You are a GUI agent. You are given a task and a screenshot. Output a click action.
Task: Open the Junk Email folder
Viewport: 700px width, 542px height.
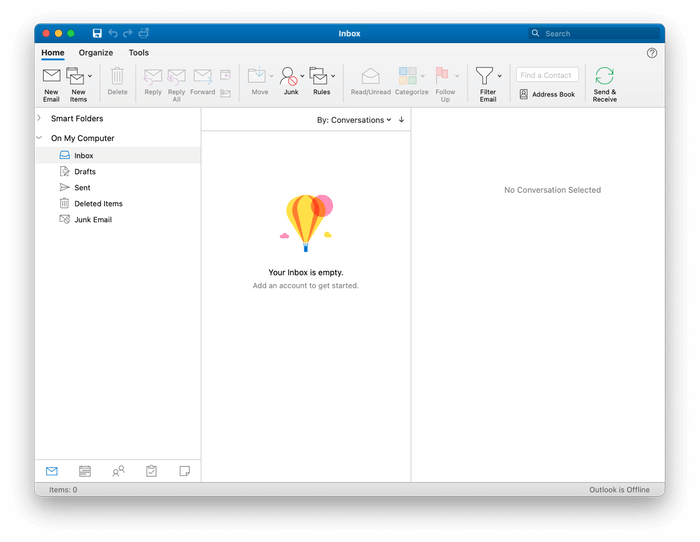pos(118,220)
